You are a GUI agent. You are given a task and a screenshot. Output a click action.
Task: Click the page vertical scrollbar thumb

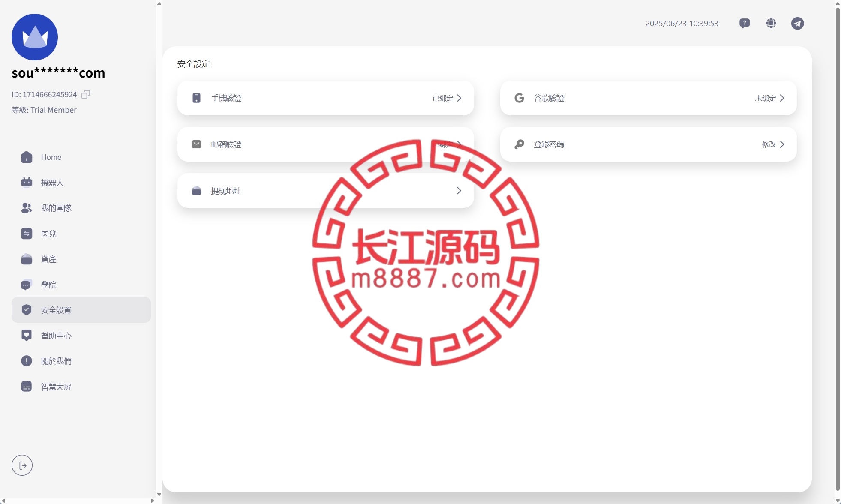838,249
